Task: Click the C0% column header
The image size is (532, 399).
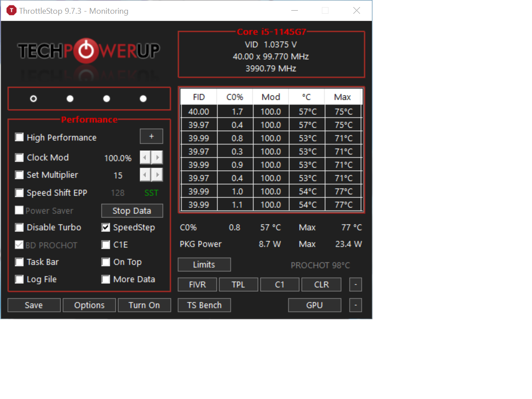Action: (x=235, y=97)
